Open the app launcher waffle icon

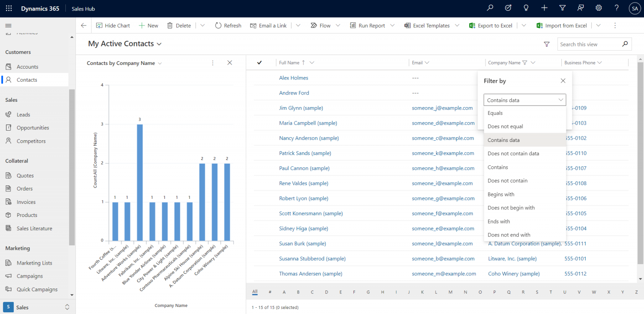[x=9, y=8]
